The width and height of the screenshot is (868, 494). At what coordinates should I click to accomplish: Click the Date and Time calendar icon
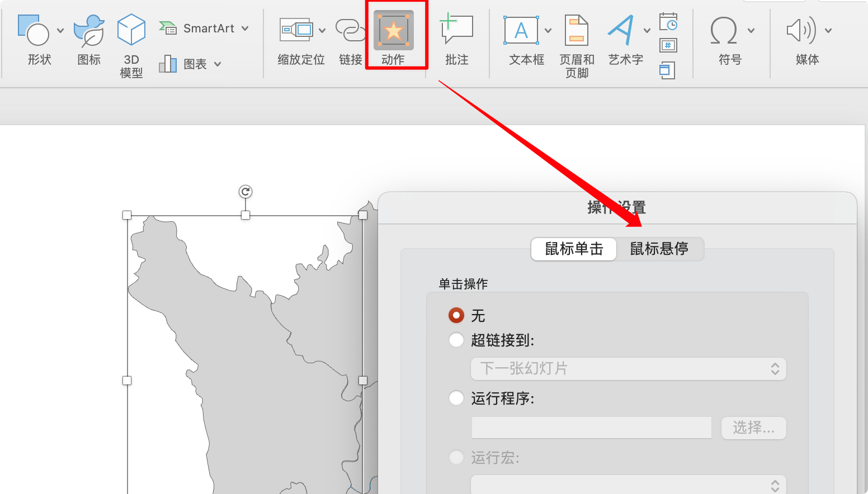[x=668, y=22]
